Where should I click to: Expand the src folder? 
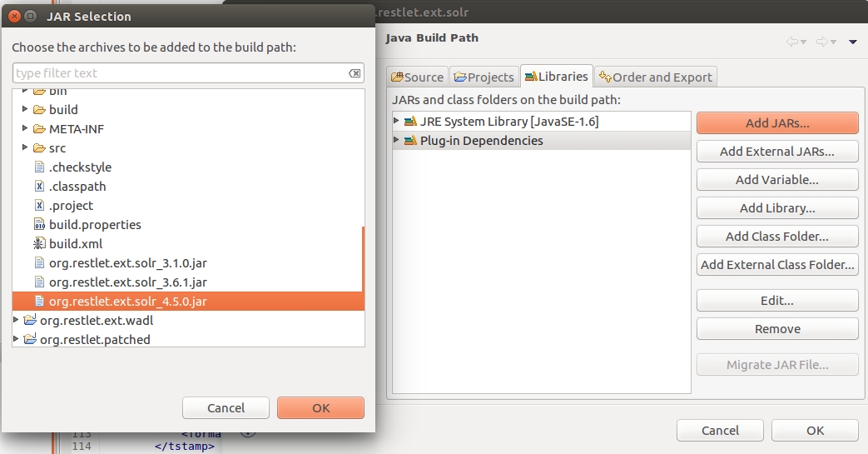pos(25,147)
